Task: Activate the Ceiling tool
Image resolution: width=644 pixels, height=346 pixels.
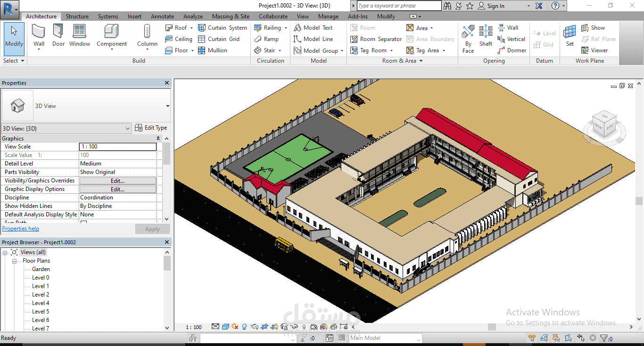Action: pos(179,39)
